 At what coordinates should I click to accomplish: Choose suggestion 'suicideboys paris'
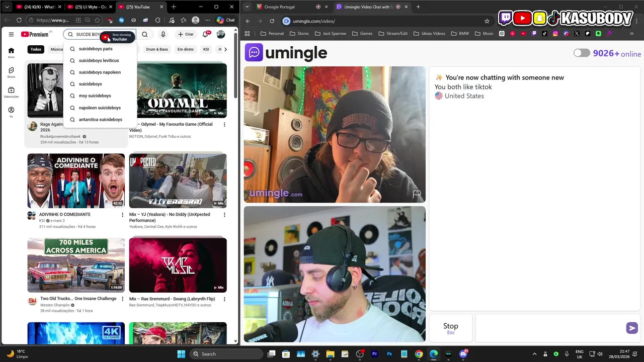pyautogui.click(x=96, y=49)
